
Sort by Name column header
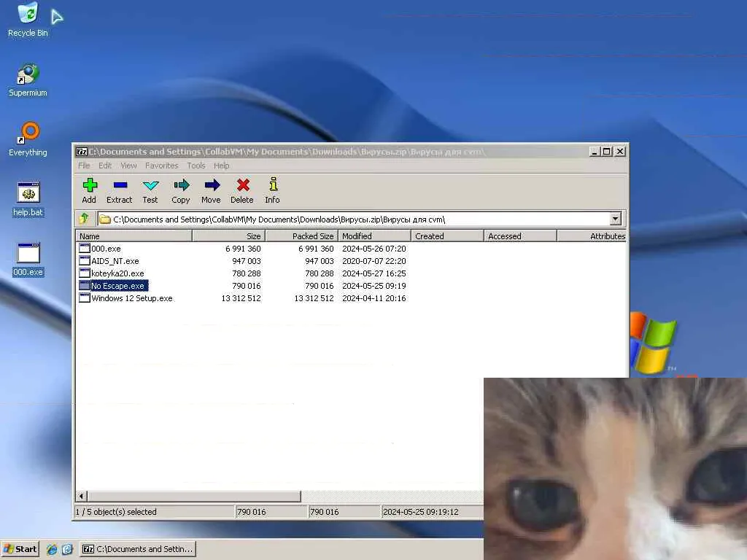click(x=134, y=236)
